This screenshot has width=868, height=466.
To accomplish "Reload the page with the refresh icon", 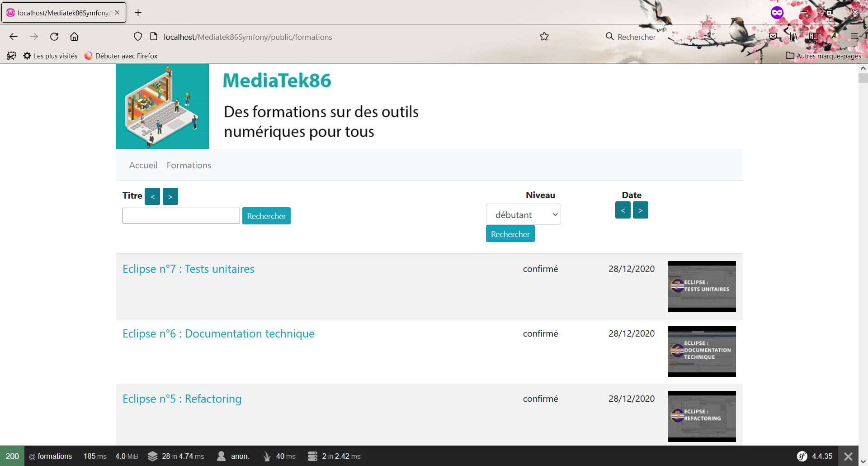I will coord(54,37).
